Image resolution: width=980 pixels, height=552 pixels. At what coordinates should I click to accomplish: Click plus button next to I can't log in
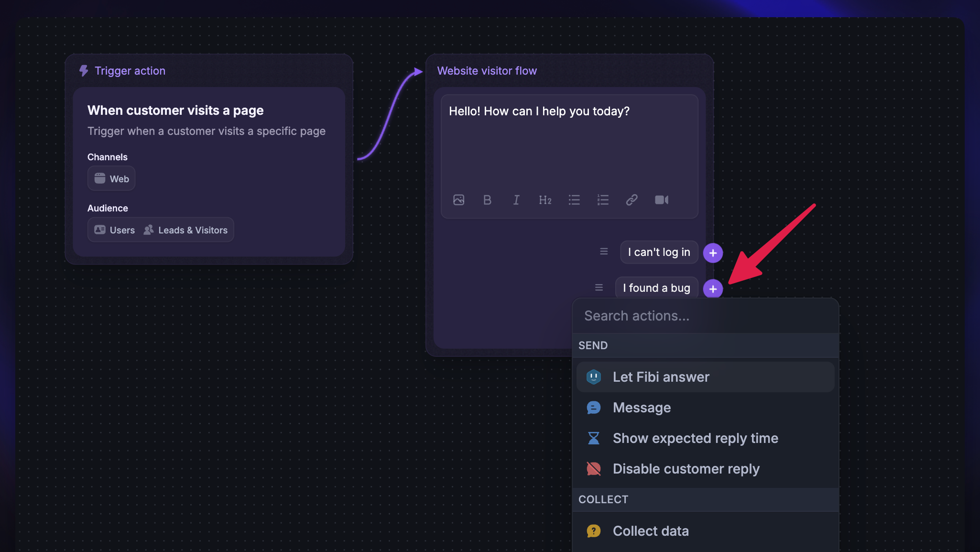tap(713, 253)
